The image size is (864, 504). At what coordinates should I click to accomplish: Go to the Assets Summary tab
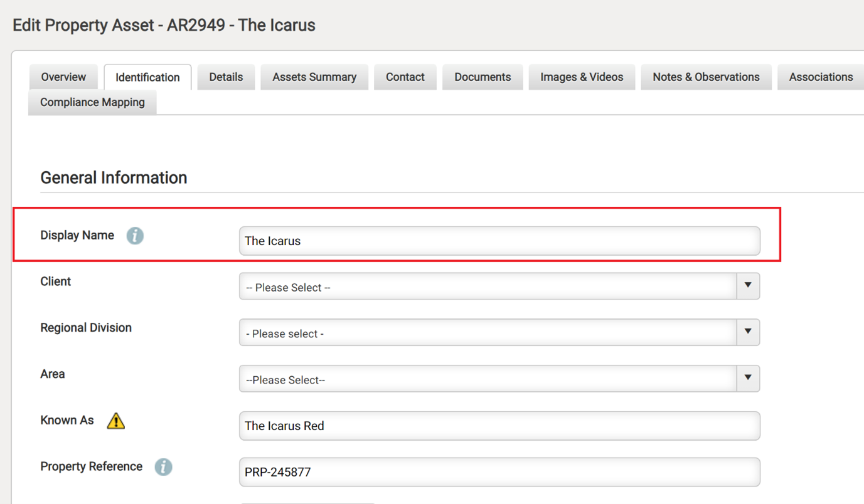click(314, 77)
